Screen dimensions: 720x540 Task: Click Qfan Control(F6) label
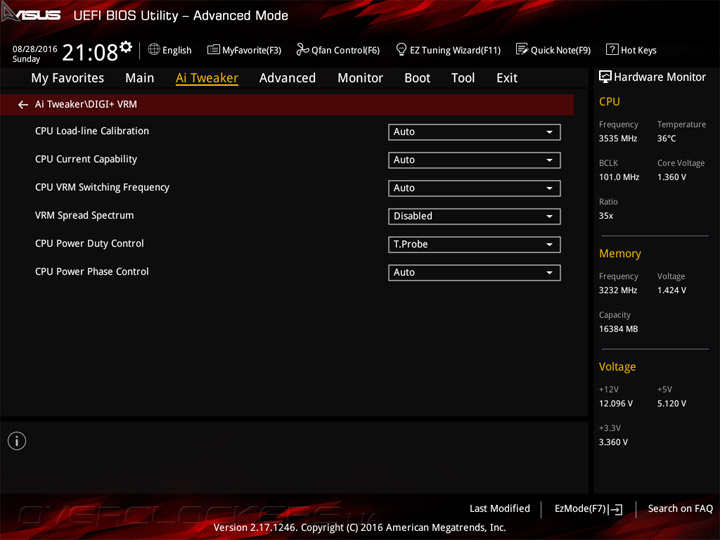pyautogui.click(x=346, y=50)
